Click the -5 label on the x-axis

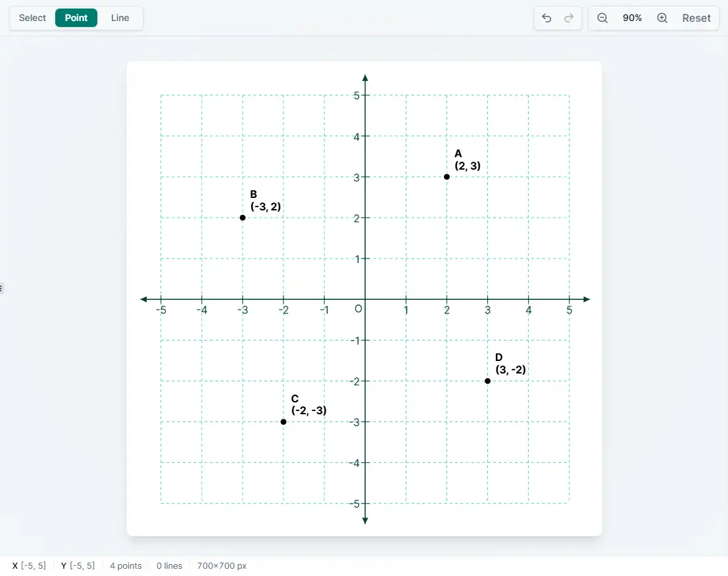(x=160, y=310)
